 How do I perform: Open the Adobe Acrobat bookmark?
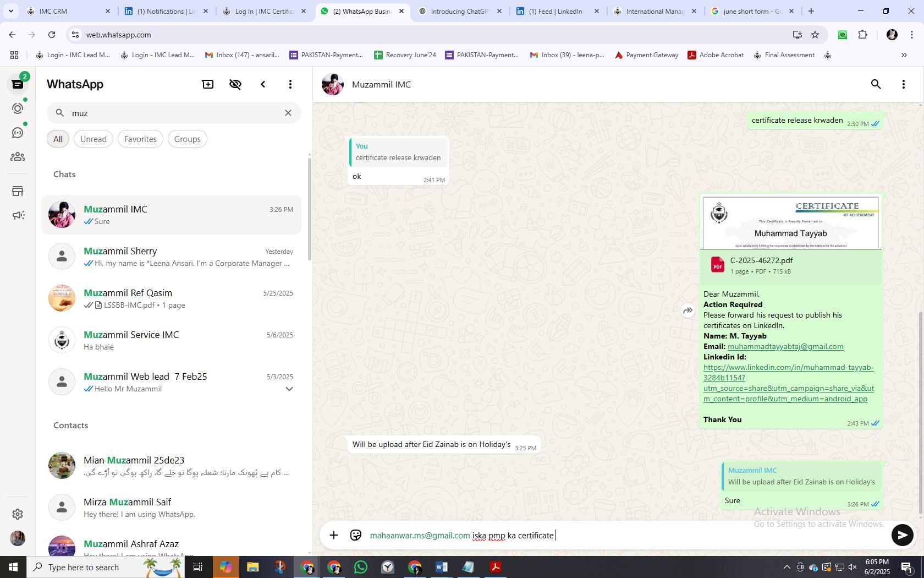coord(716,55)
